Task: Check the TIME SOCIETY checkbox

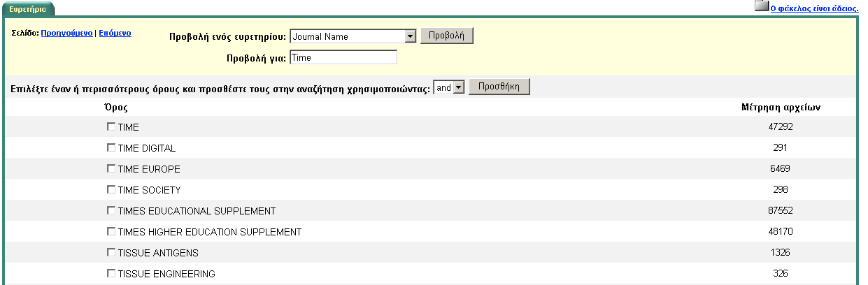Action: [x=111, y=190]
